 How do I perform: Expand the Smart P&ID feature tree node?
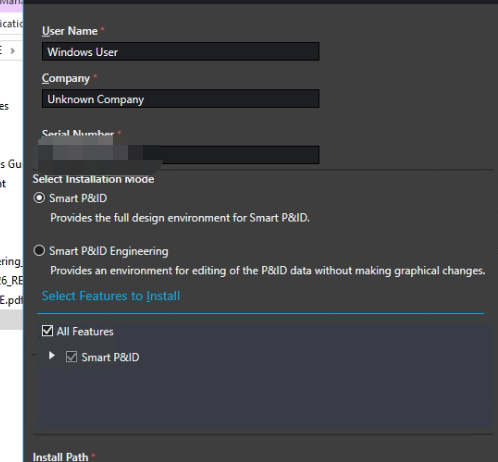pos(52,356)
